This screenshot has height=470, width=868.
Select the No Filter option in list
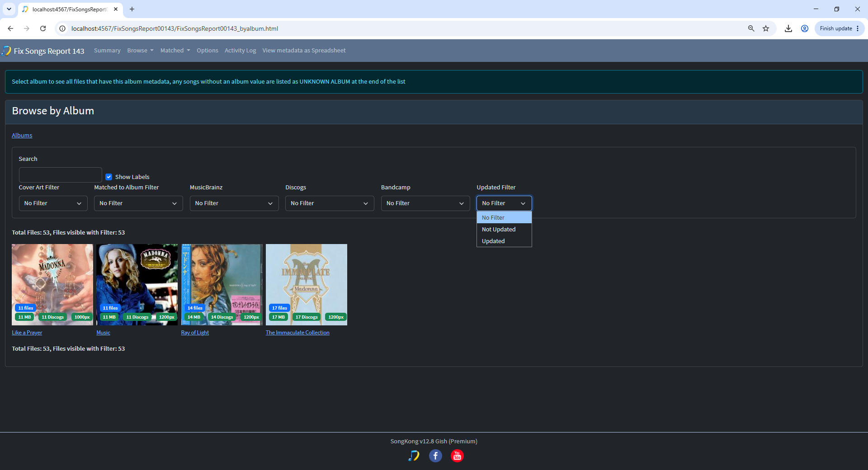(504, 218)
